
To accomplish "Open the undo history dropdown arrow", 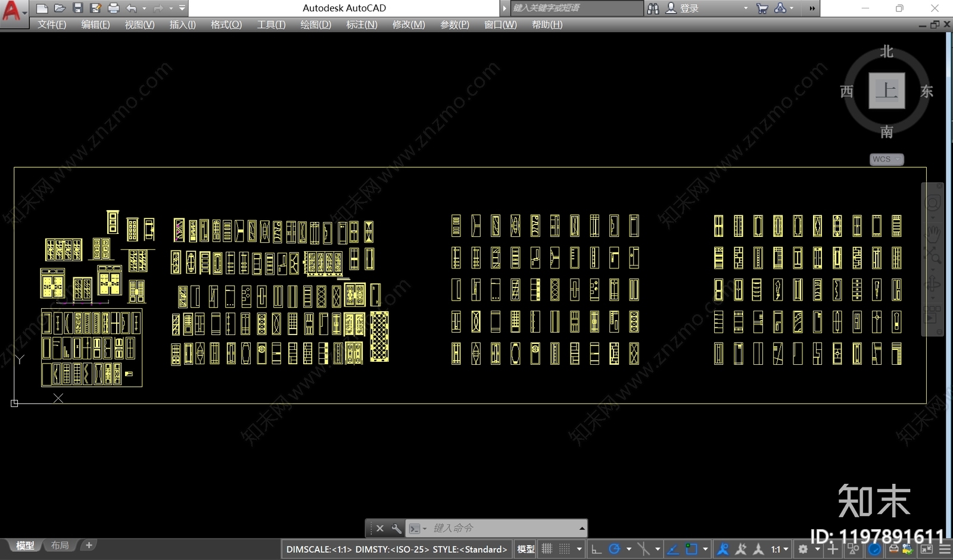I will point(144,8).
